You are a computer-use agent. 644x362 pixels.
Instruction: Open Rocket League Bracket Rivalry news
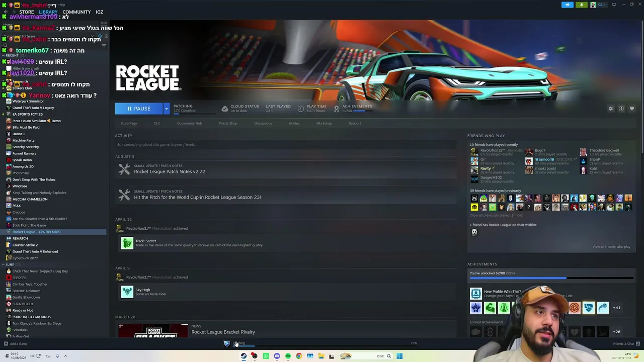coord(223,332)
